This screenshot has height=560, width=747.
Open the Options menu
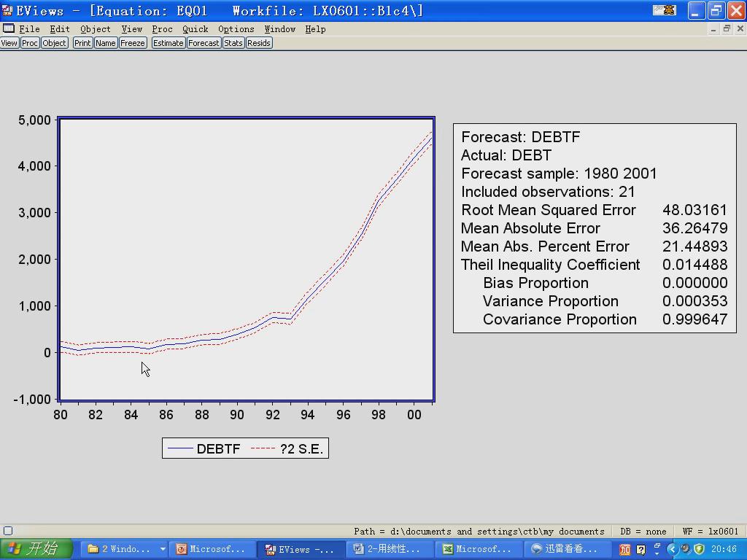click(x=236, y=29)
